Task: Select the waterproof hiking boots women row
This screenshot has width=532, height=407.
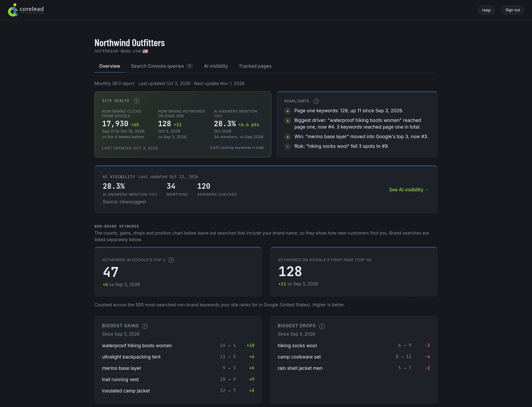Action: tap(178, 345)
